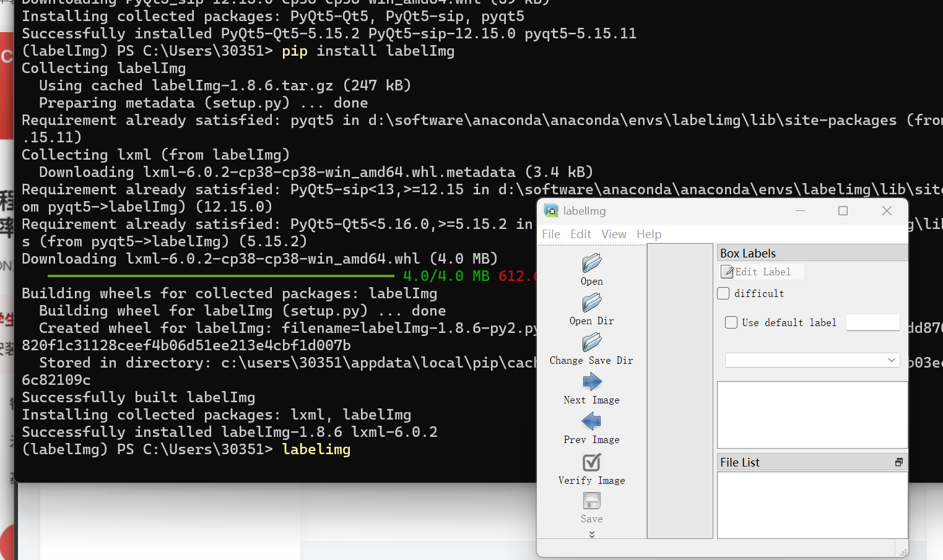Float the File List panel via its icon

click(x=898, y=462)
